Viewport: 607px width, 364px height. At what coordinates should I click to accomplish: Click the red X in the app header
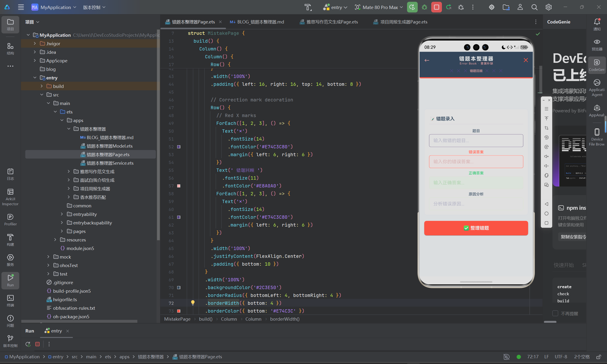click(x=525, y=60)
